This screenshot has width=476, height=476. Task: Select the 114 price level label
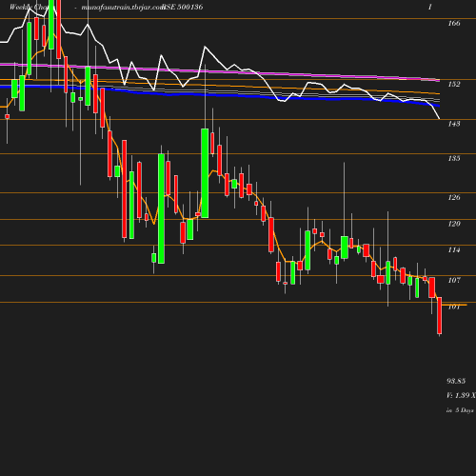click(x=454, y=250)
